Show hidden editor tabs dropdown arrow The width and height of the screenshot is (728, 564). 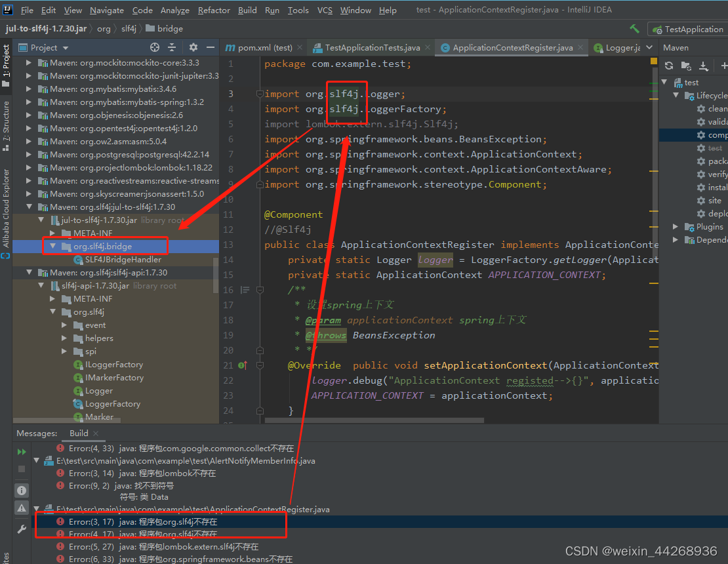tap(649, 47)
